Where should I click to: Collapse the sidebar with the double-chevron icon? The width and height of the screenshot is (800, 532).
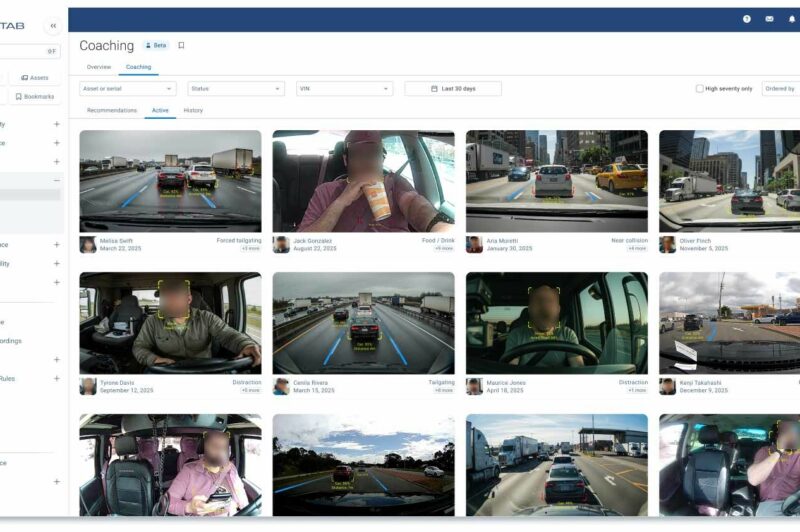(x=53, y=26)
